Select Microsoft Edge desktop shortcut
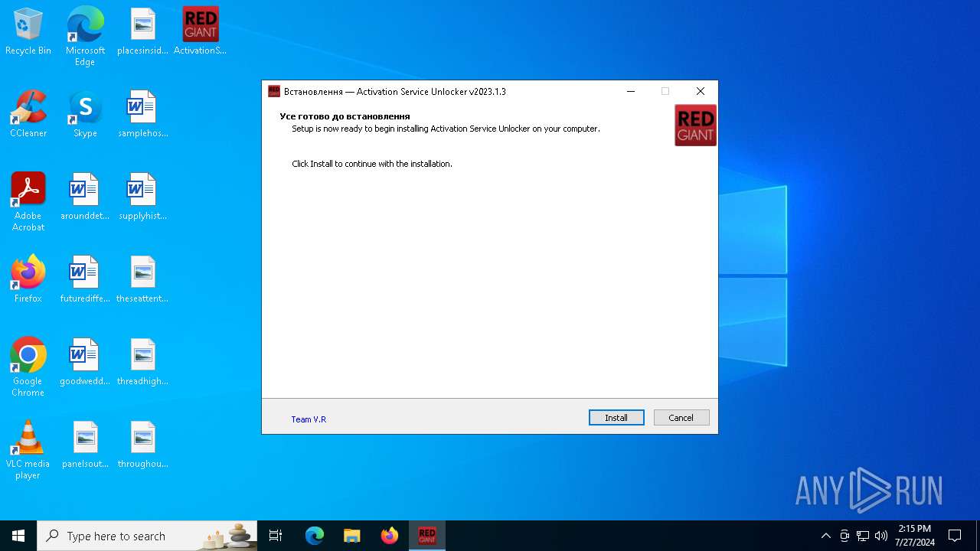The image size is (980, 551). [85, 36]
